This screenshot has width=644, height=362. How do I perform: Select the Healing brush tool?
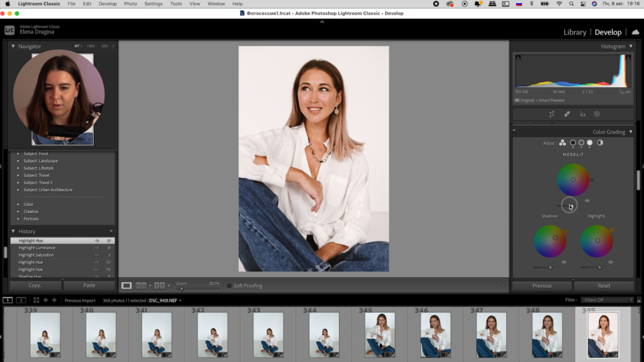(x=567, y=114)
